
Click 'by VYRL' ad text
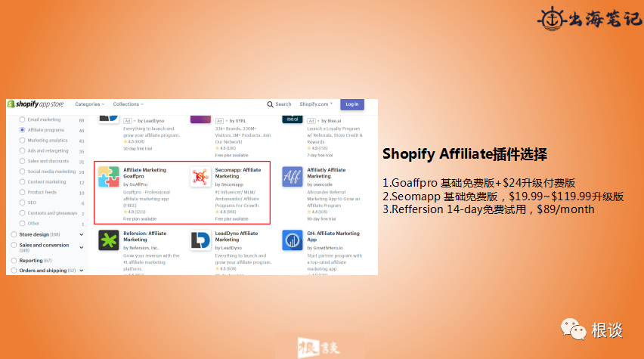coord(237,121)
